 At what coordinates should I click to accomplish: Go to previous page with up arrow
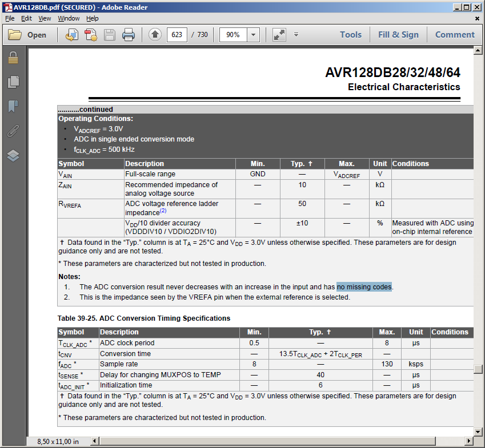pyautogui.click(x=155, y=35)
